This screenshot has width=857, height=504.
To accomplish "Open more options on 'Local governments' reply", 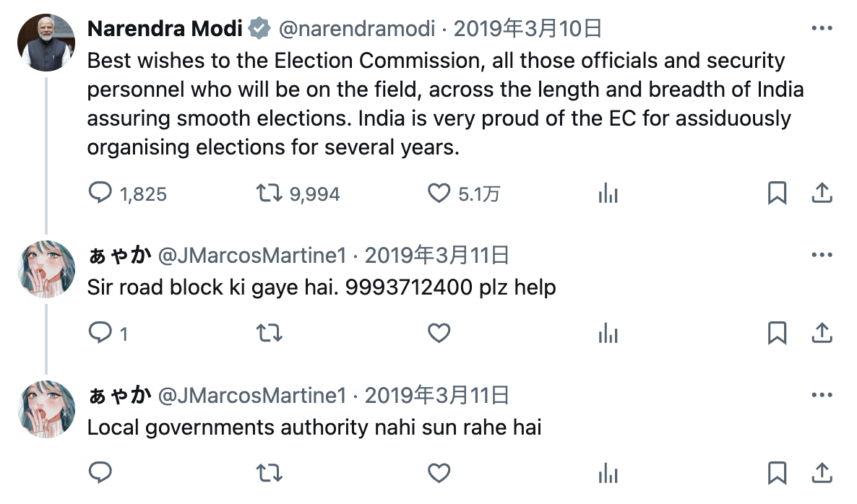I will (822, 395).
